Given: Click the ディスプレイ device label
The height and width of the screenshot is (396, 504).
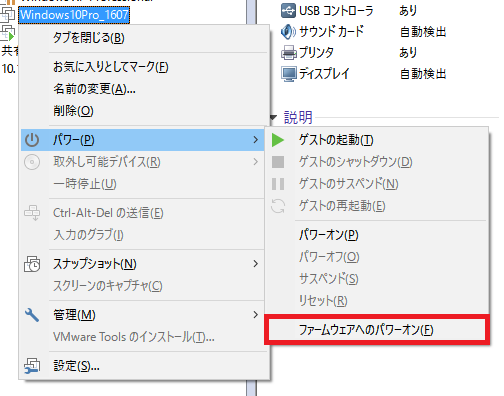Looking at the screenshot, I should [324, 74].
